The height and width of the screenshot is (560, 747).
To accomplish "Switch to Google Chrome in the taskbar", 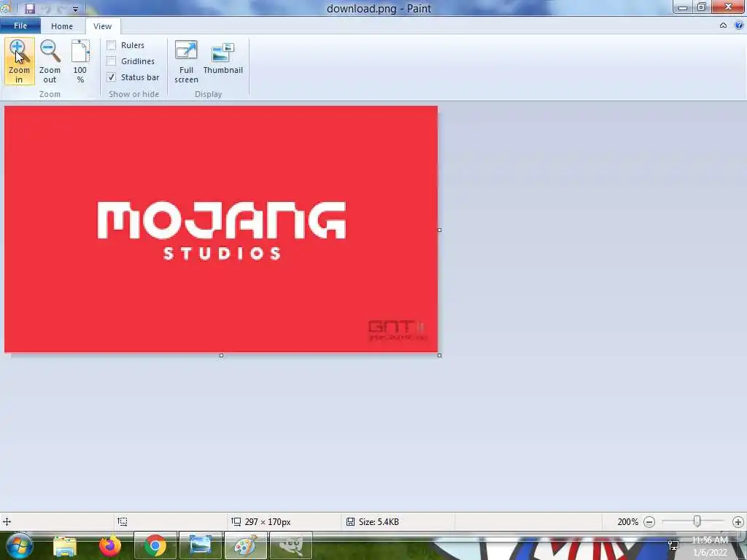I will pyautogui.click(x=155, y=545).
